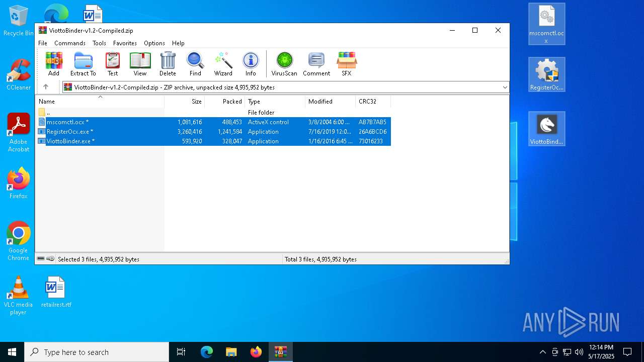Click the WinRAR taskbar button
Viewport: 644px width, 362px height.
280,352
